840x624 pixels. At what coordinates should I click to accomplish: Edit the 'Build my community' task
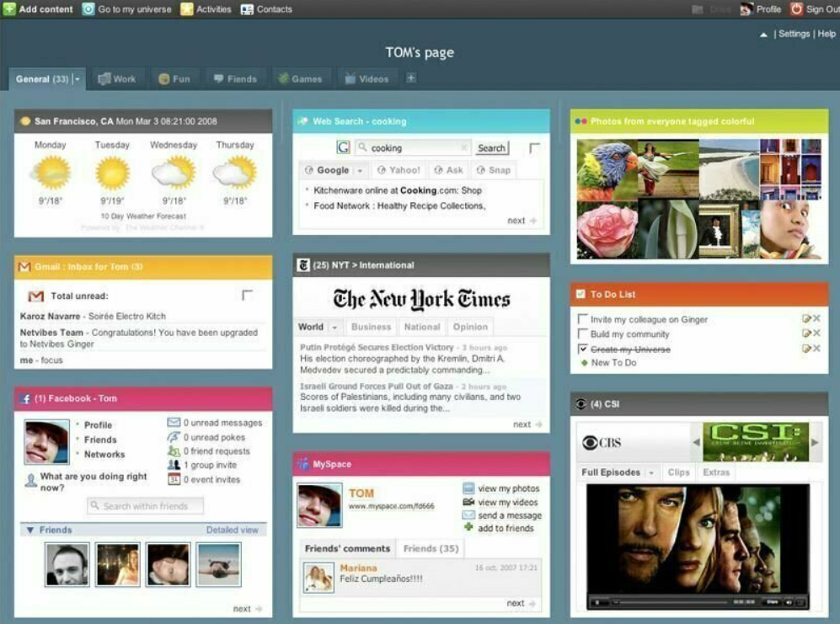pyautogui.click(x=806, y=333)
